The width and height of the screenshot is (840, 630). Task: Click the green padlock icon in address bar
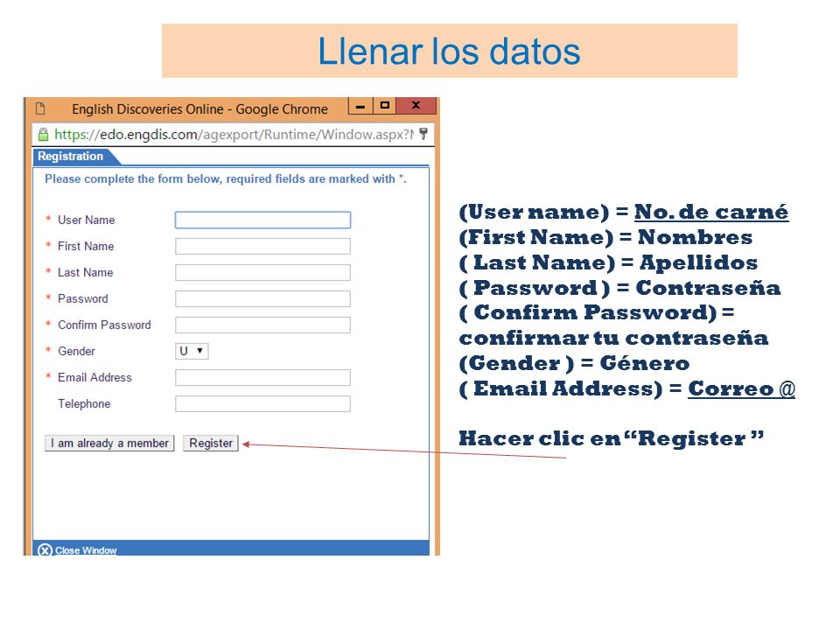(x=43, y=135)
